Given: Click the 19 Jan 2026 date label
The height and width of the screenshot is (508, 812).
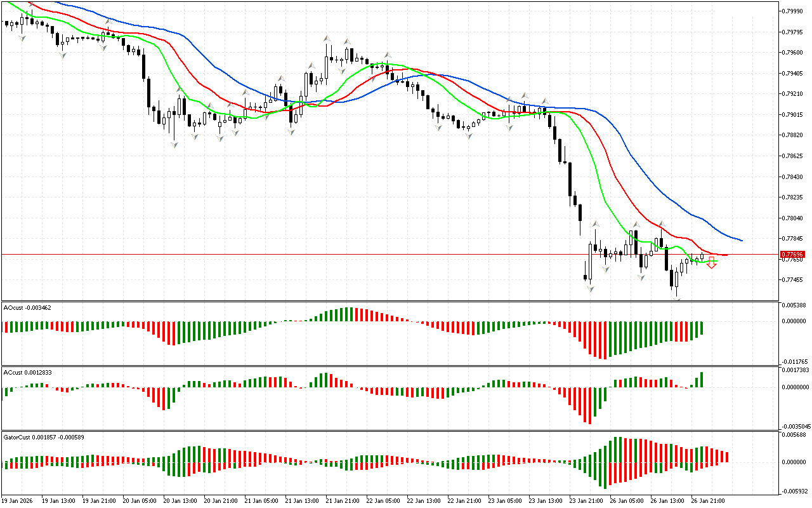Looking at the screenshot, I should (18, 500).
